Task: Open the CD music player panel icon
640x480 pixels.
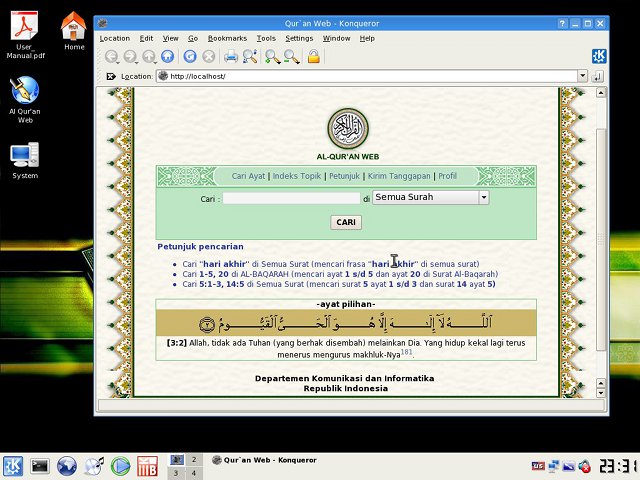Action: (94, 466)
